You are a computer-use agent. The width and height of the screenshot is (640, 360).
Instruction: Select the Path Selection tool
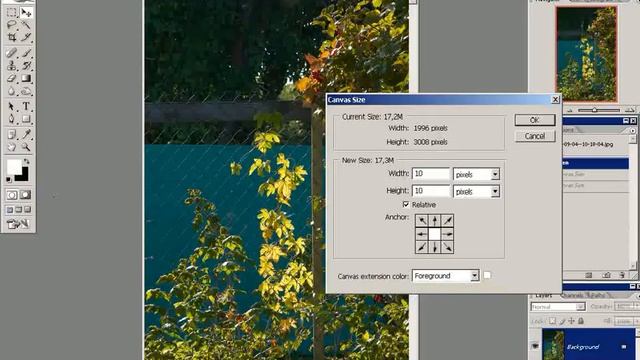[x=12, y=106]
